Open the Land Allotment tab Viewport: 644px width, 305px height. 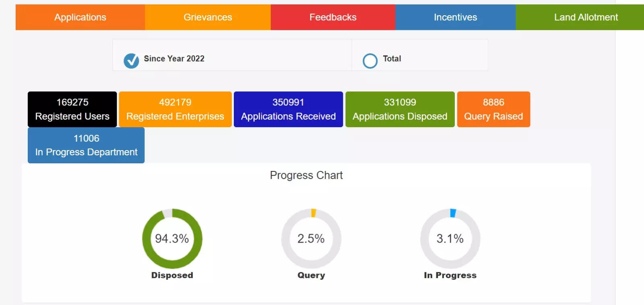(585, 17)
